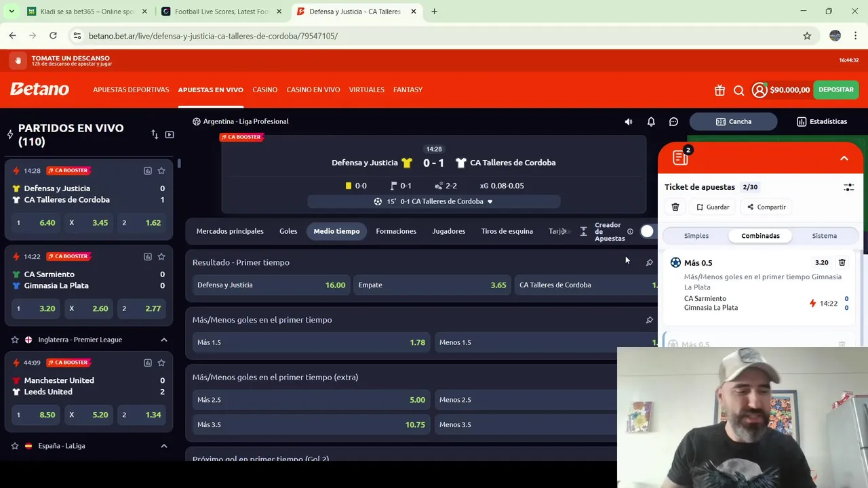Bet on Defensa y Justicia at 16.00
This screenshot has height=488, width=868.
coord(271,285)
